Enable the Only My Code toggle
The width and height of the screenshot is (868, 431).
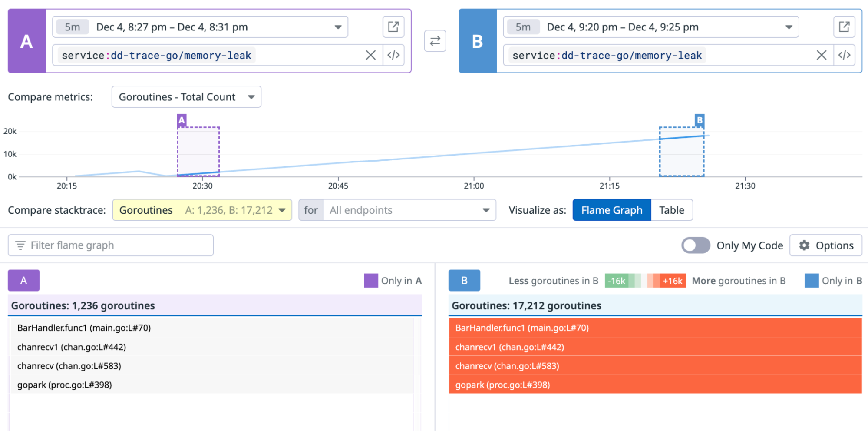[695, 245]
